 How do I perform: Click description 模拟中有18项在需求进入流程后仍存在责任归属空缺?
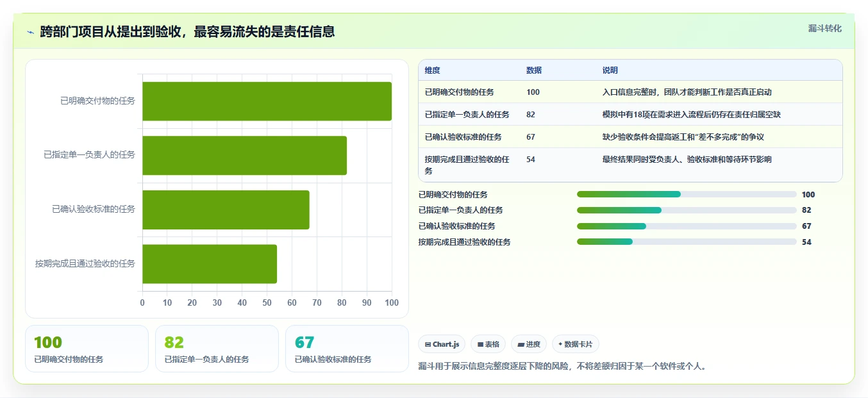click(x=692, y=115)
